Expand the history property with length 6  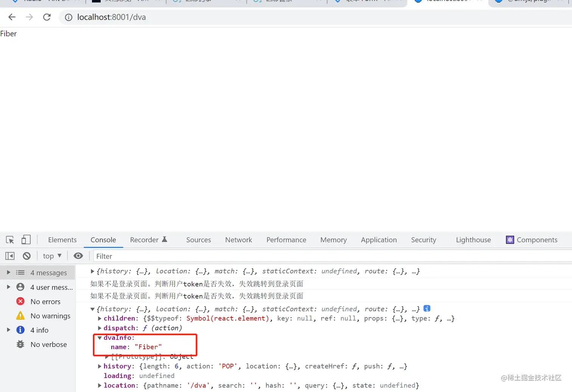coord(99,366)
